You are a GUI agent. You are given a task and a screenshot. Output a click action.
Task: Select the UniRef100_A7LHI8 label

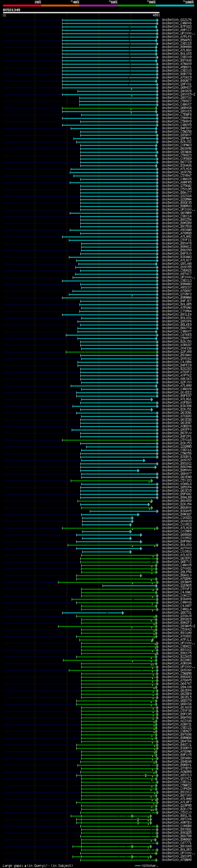(x=177, y=528)
